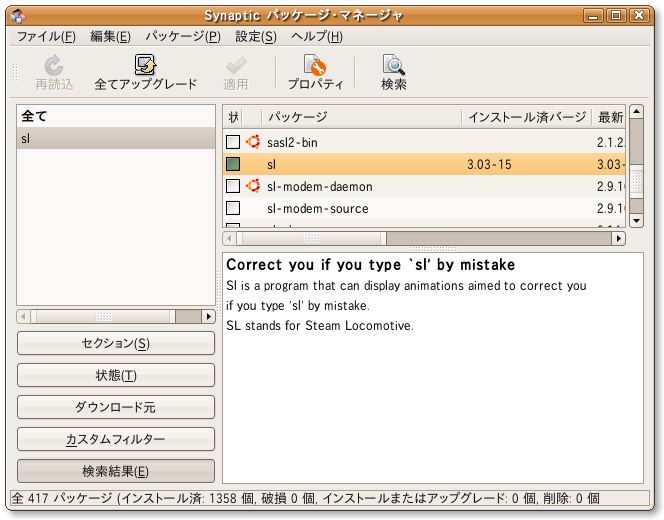The image size is (664, 520).
Task: Select the sasl2-bin package row
Action: [424, 142]
